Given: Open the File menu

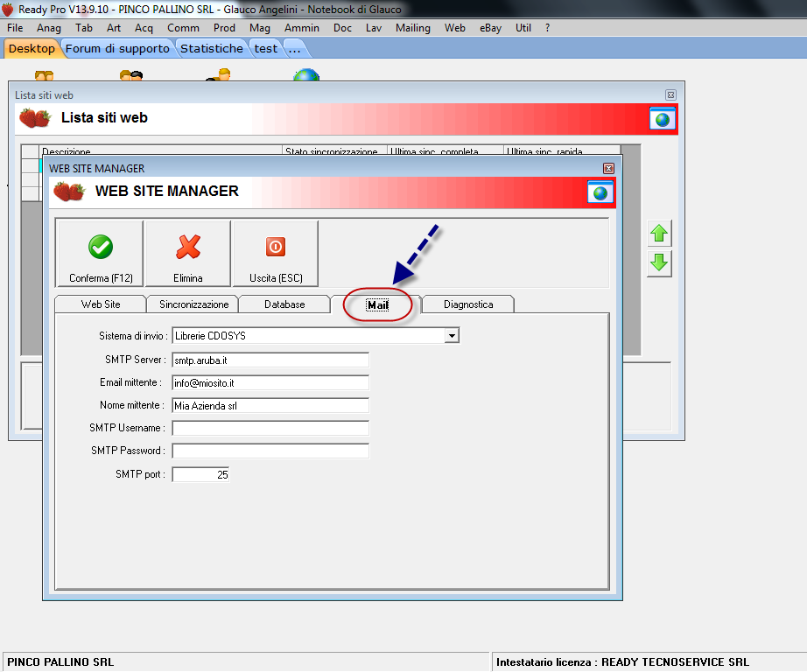Looking at the screenshot, I should tap(15, 28).
